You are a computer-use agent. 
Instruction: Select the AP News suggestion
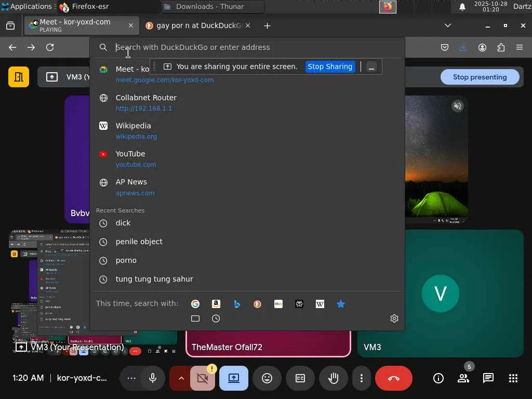coord(247,187)
